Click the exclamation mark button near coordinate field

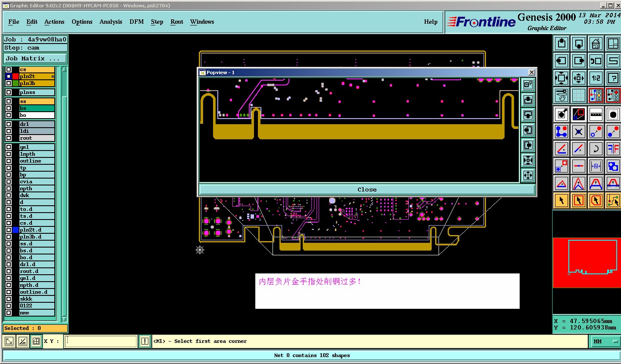(x=145, y=341)
